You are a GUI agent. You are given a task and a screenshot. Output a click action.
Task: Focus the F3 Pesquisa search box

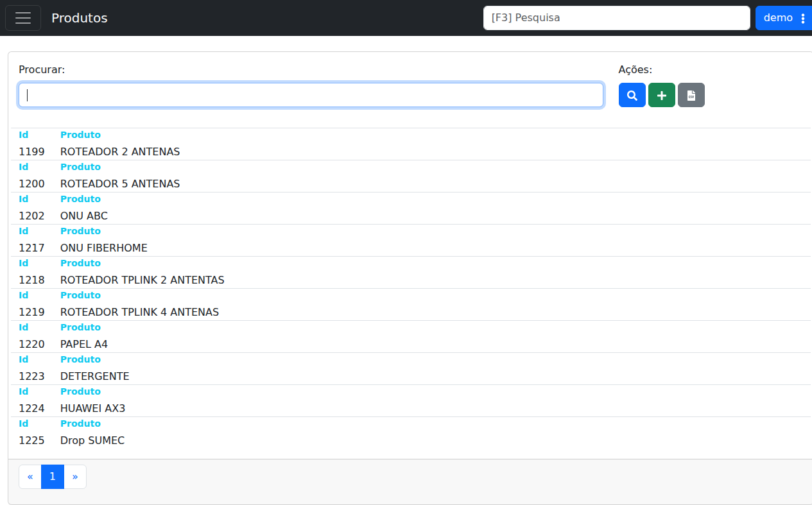[x=617, y=18]
